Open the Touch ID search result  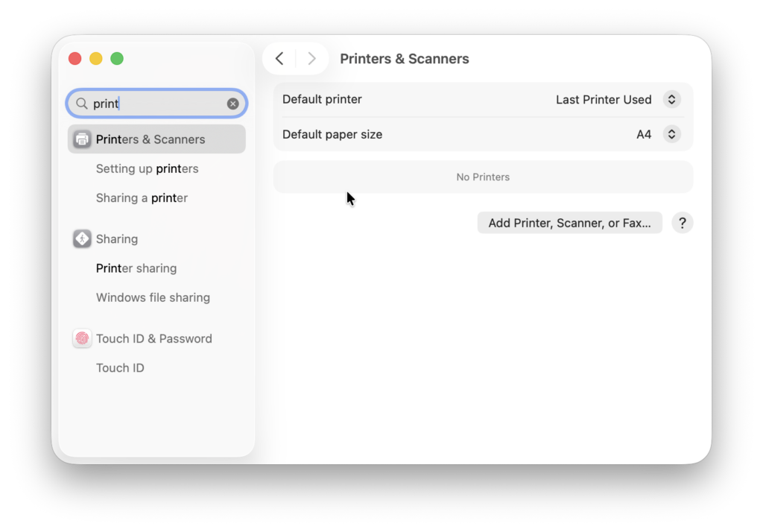(120, 367)
